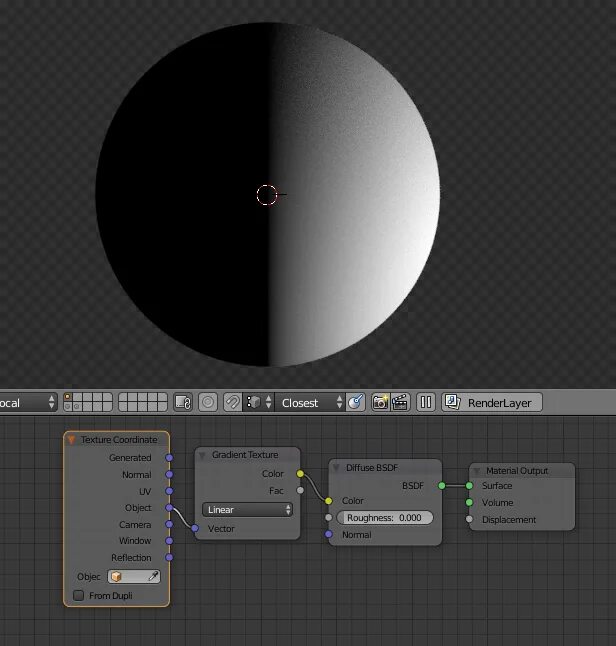Click Gradient Texture Color output socket

click(300, 474)
